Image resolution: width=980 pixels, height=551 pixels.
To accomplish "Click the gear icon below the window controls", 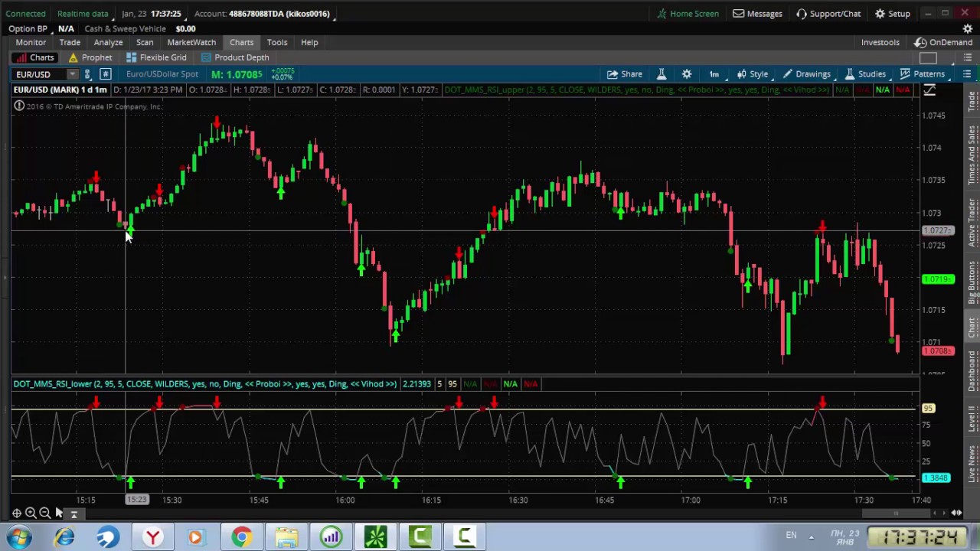I will [x=968, y=29].
